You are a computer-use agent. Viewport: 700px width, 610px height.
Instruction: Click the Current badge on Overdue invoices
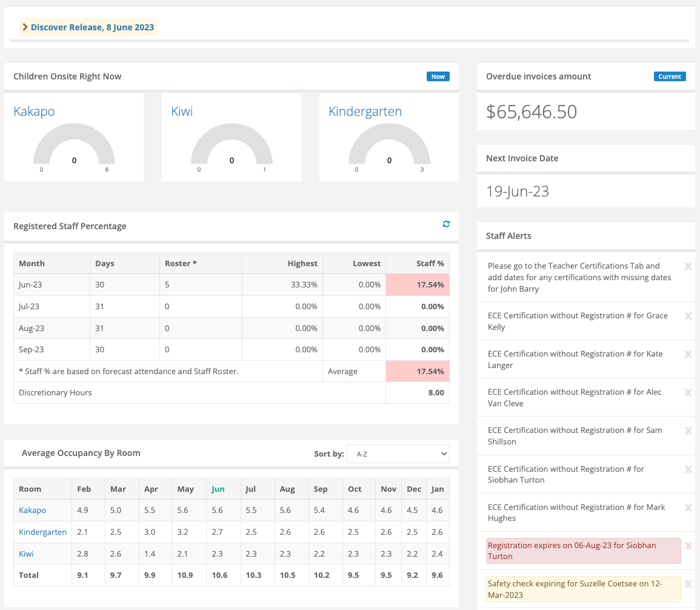[x=670, y=76]
